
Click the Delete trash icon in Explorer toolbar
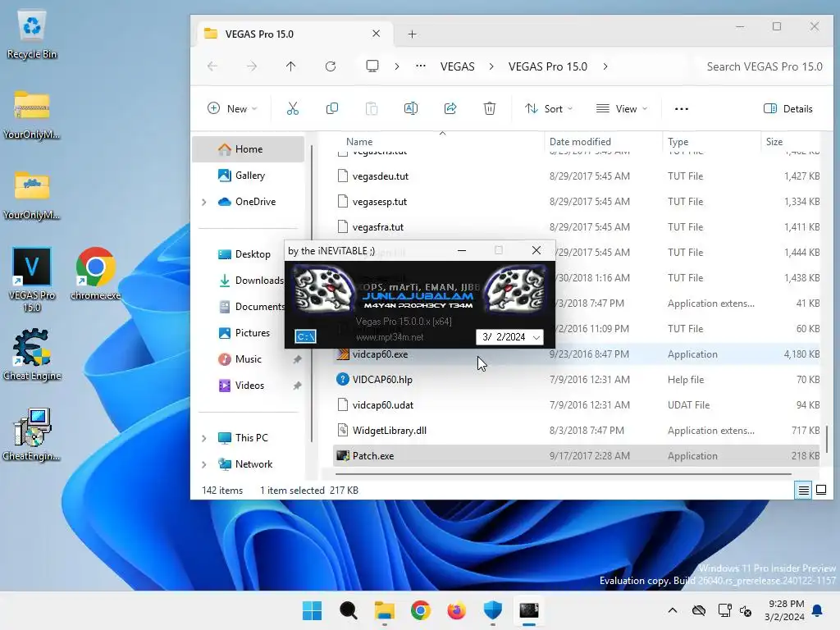489,109
